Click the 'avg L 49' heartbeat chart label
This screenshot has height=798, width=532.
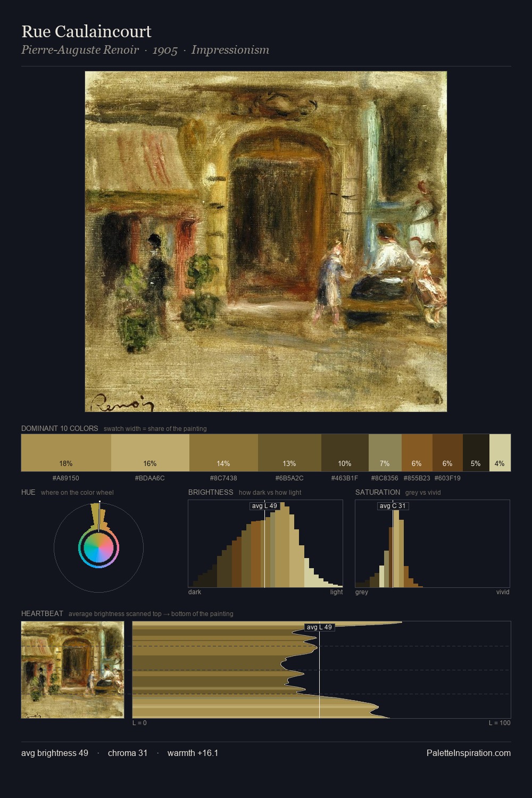pos(319,627)
